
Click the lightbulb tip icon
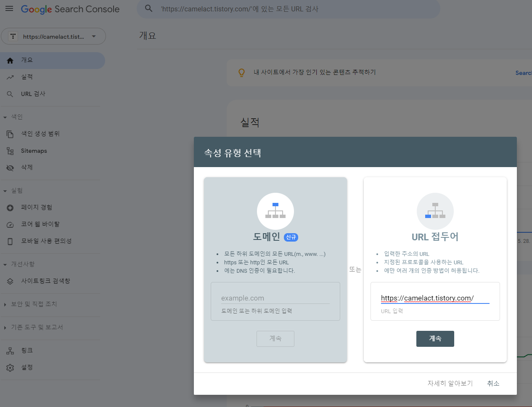click(241, 73)
